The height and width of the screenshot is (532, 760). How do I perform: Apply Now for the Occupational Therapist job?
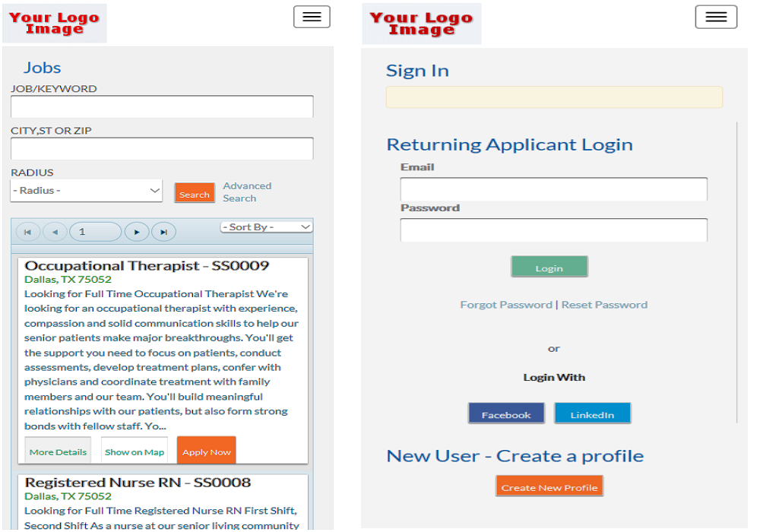click(206, 450)
